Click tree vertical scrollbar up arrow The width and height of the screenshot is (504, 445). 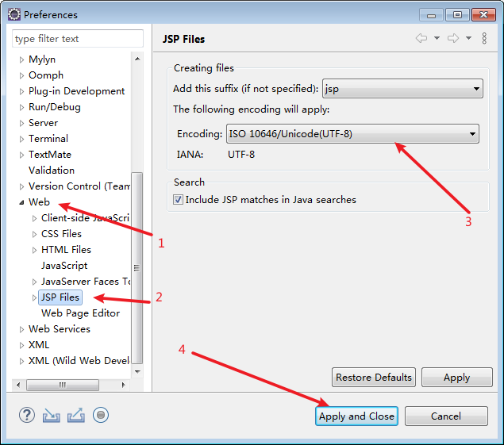click(137, 59)
